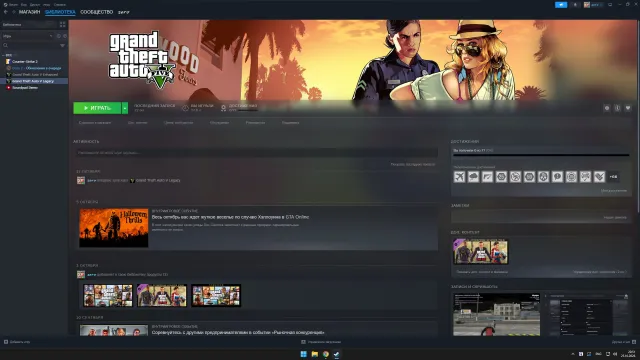
Task: Open the game info icon
Action: (617, 108)
